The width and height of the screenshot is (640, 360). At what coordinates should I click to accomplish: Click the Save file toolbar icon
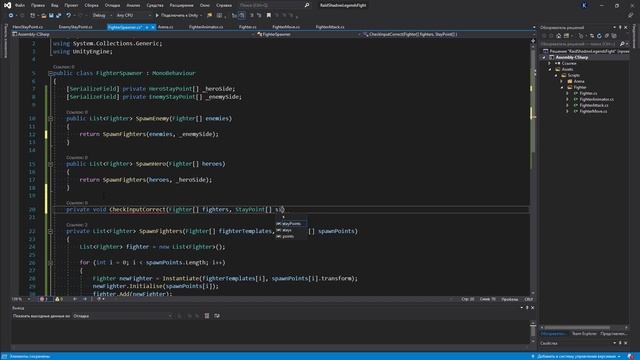point(51,16)
